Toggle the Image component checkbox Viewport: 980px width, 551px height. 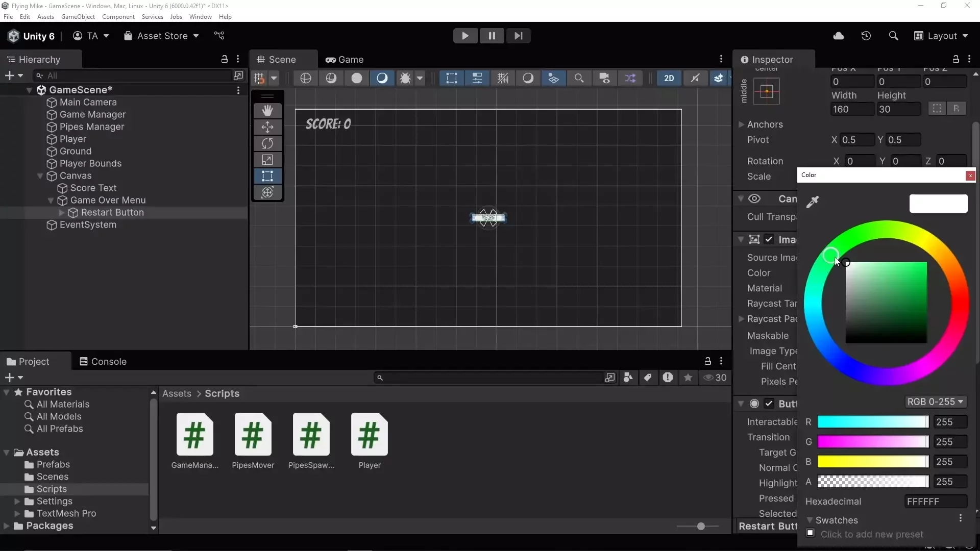click(769, 239)
